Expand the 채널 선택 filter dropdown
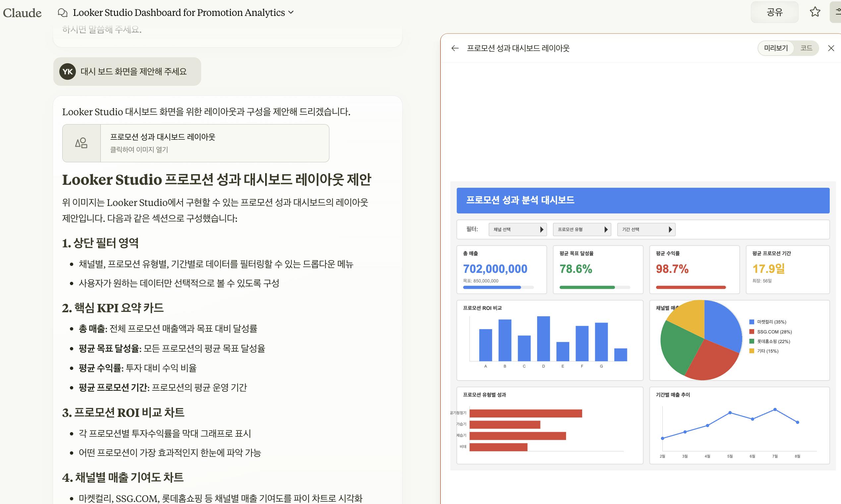The image size is (841, 504). 517,229
